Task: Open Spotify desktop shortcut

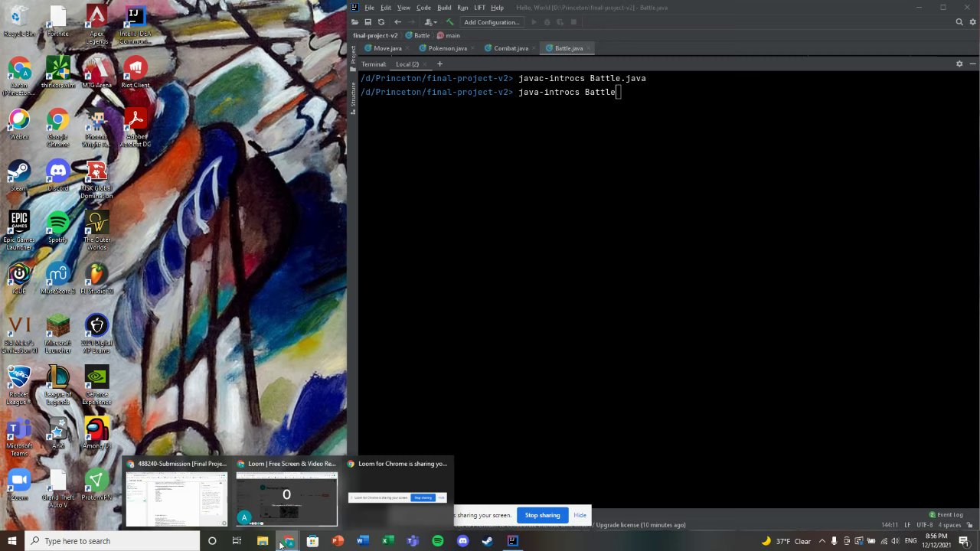Action: tap(57, 228)
